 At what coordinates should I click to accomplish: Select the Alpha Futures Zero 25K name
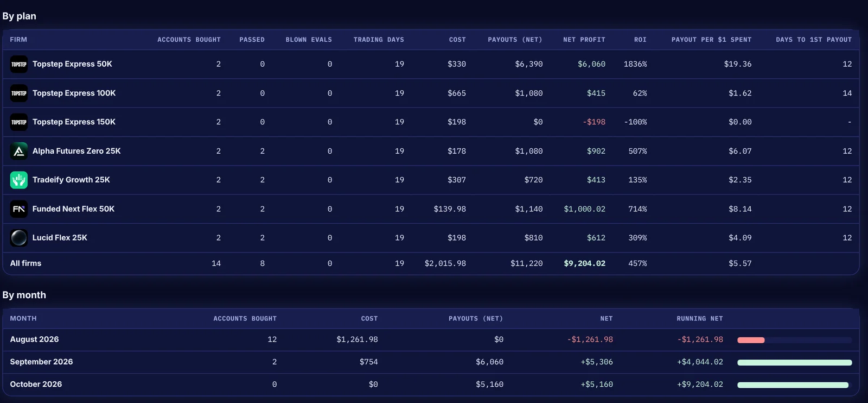click(76, 151)
